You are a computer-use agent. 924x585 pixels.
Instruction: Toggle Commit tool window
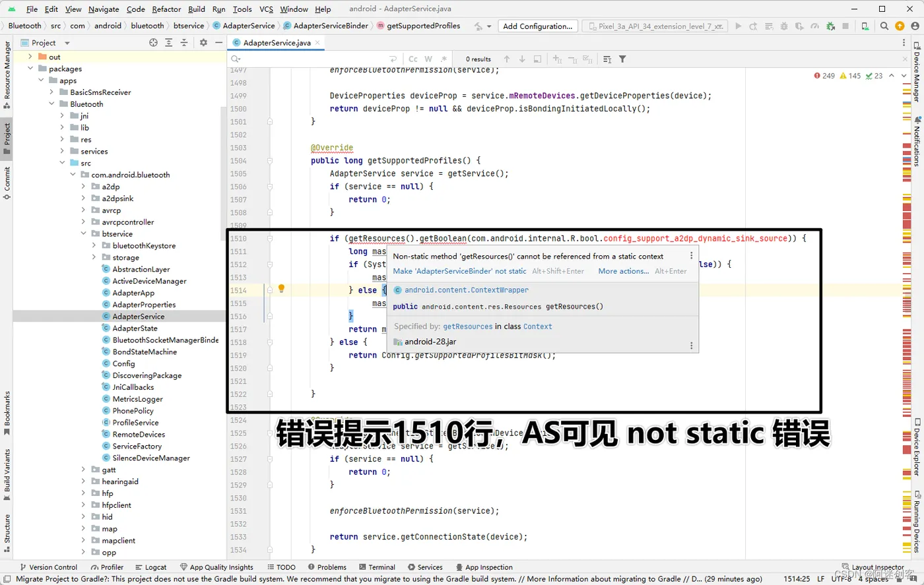pos(7,183)
